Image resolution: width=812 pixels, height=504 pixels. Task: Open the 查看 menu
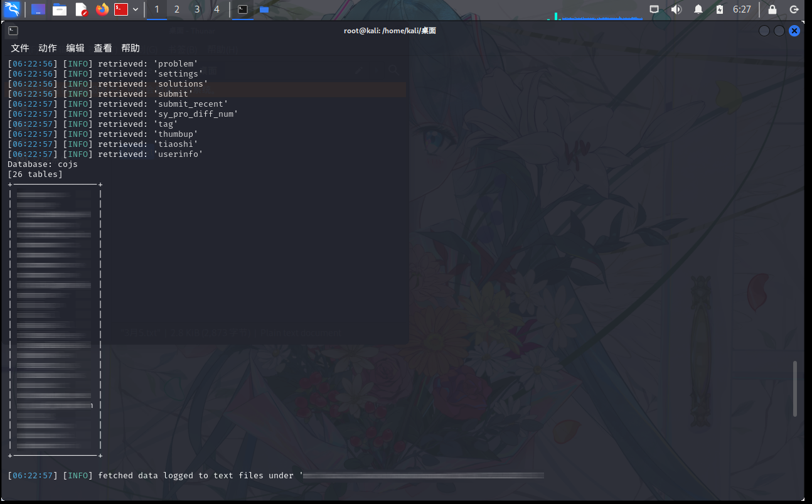(x=103, y=48)
